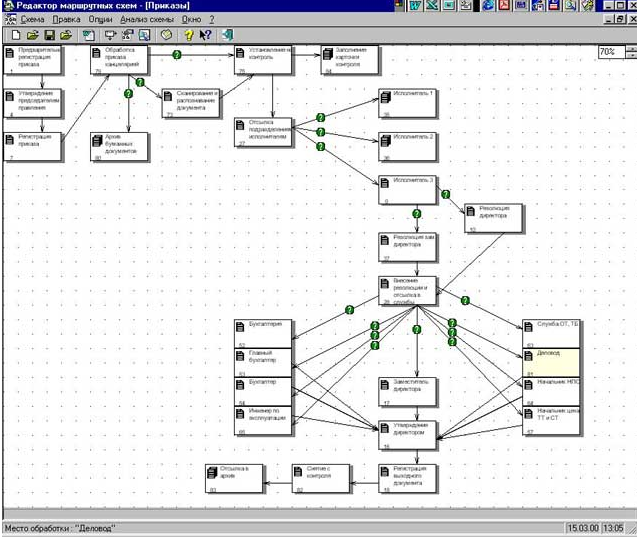Click the open book toolbar icon

coord(166,35)
